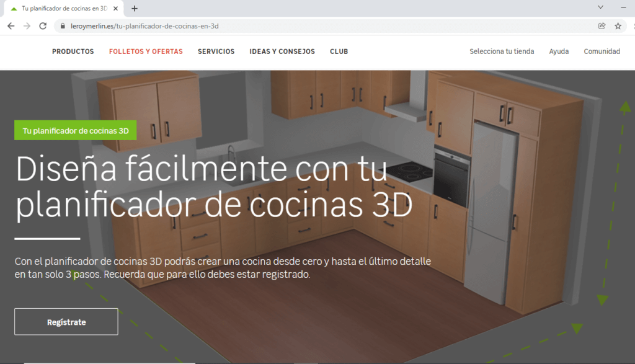635x364 pixels.
Task: Click the browser back arrow
Action: 11,26
